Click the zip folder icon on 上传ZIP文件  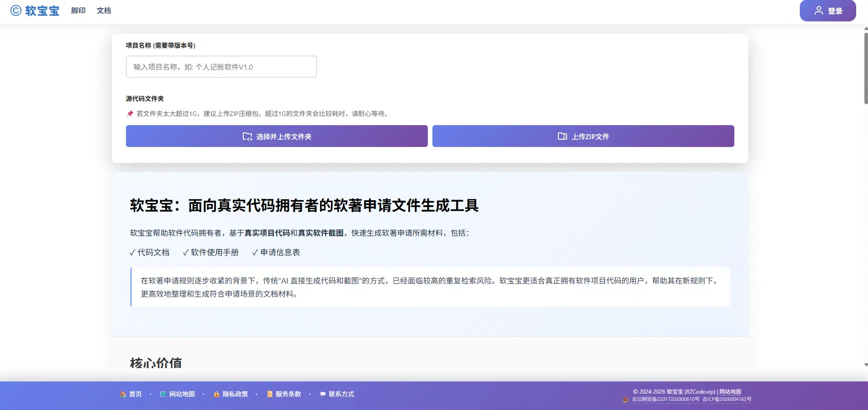tap(562, 136)
